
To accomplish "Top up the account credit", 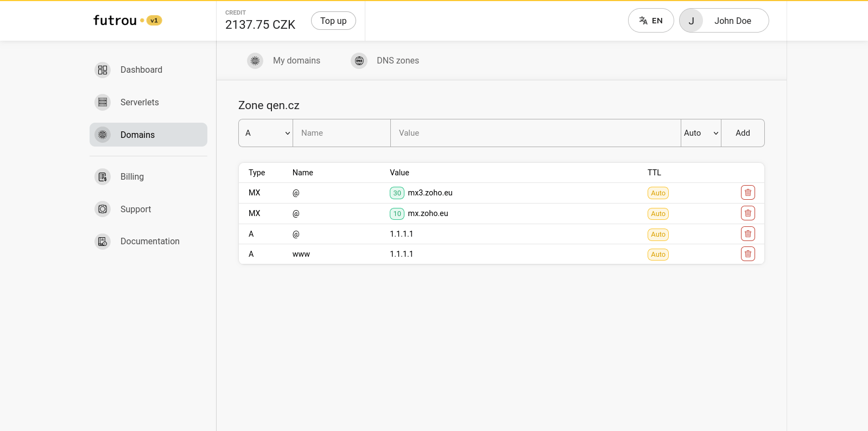I will [333, 21].
